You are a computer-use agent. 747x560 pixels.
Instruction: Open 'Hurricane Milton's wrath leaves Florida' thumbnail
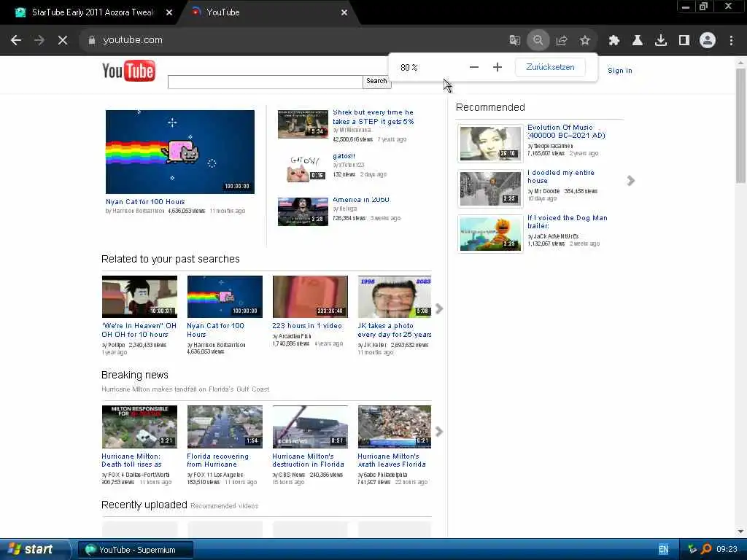click(x=395, y=427)
